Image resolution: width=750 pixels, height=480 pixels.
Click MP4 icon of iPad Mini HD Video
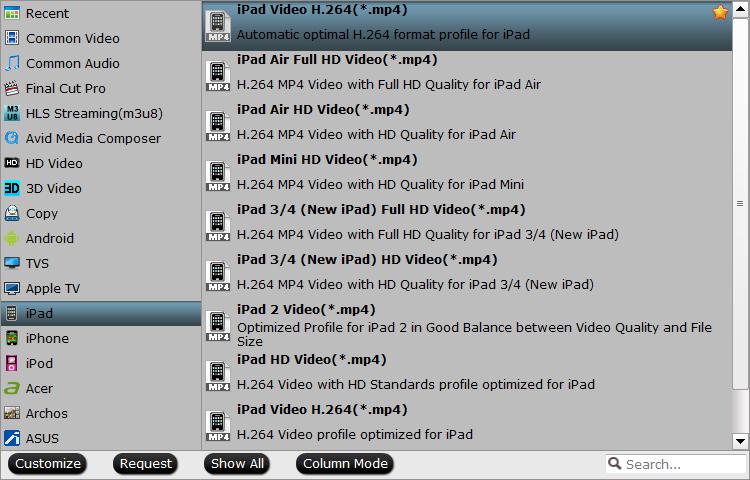pos(218,175)
